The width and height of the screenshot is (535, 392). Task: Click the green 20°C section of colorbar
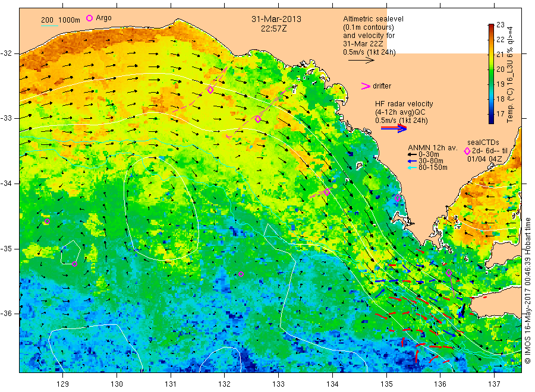491,69
